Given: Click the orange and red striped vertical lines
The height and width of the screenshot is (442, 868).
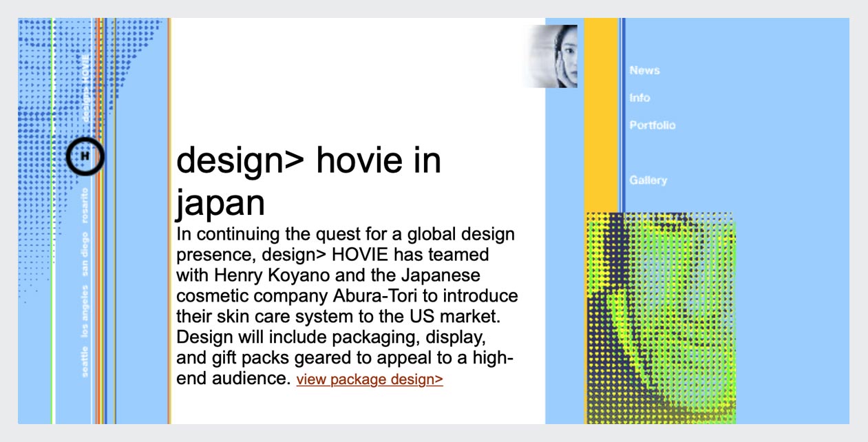Looking at the screenshot, I should pyautogui.click(x=100, y=275).
